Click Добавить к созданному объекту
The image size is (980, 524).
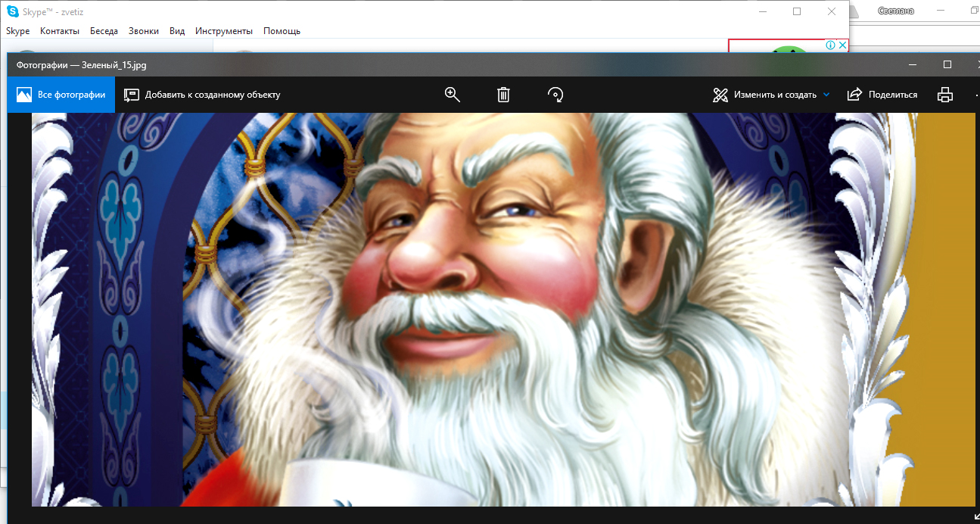[x=203, y=95]
